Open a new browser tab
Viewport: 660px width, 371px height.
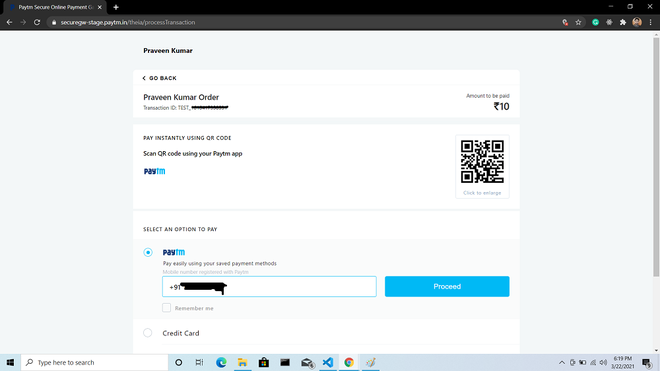(x=116, y=7)
